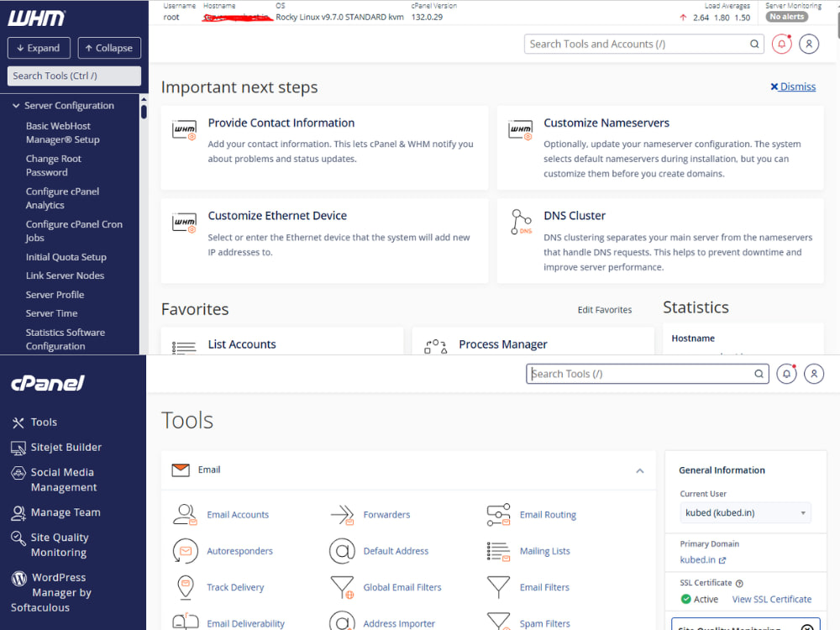This screenshot has width=840, height=630.
Task: Click the WHM logo
Action: click(36, 18)
